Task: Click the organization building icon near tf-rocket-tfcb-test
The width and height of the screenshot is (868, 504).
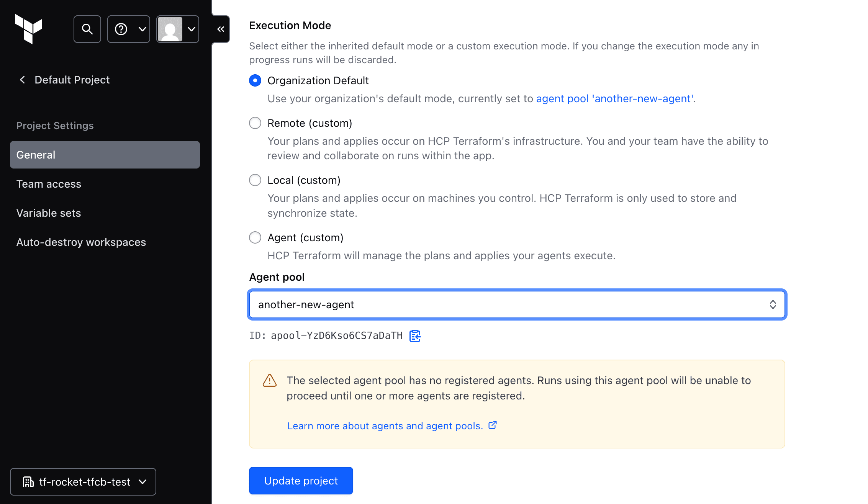Action: click(x=28, y=482)
